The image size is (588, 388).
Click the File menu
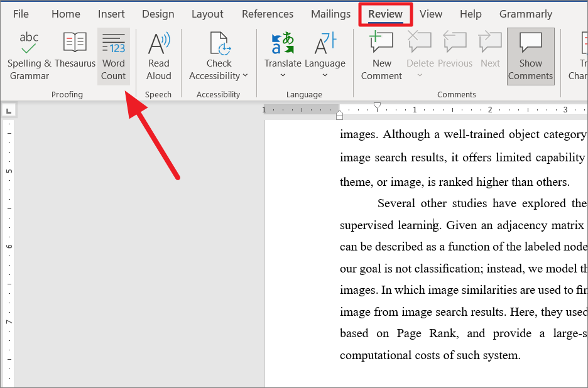coord(21,14)
